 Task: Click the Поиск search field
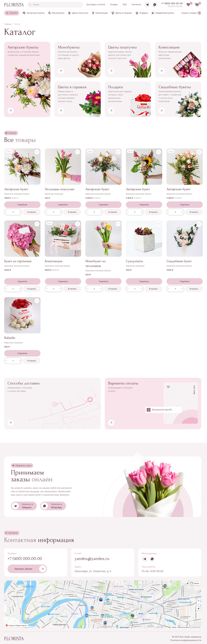[55, 5]
